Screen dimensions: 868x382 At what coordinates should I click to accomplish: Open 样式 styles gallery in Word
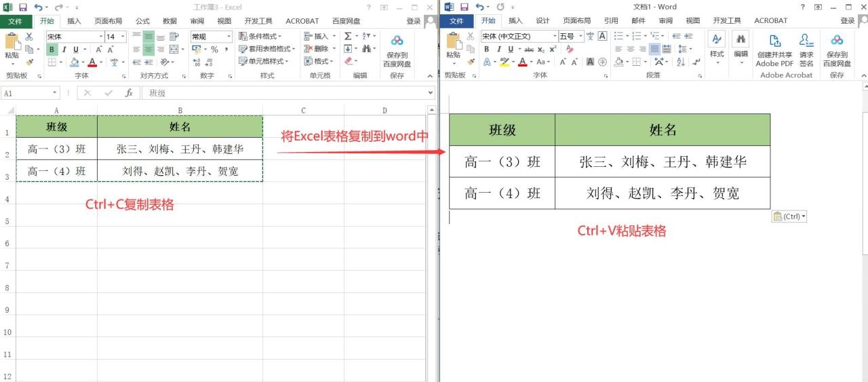coord(717,49)
